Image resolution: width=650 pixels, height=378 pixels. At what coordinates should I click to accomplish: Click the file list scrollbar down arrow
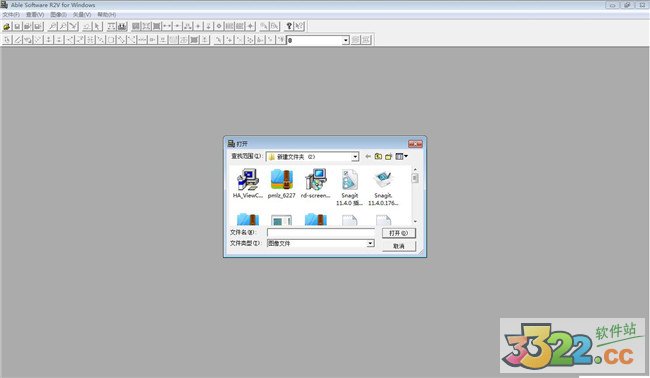415,221
